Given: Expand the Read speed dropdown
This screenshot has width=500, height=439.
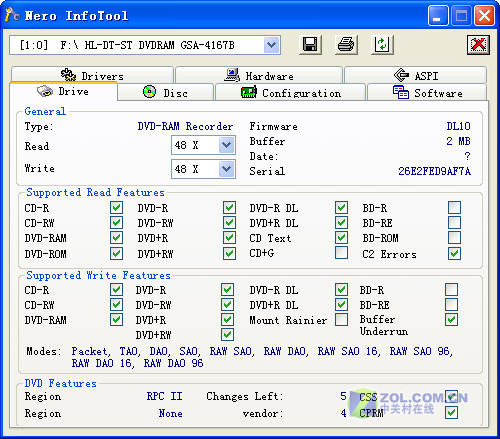Looking at the screenshot, I should (x=227, y=145).
